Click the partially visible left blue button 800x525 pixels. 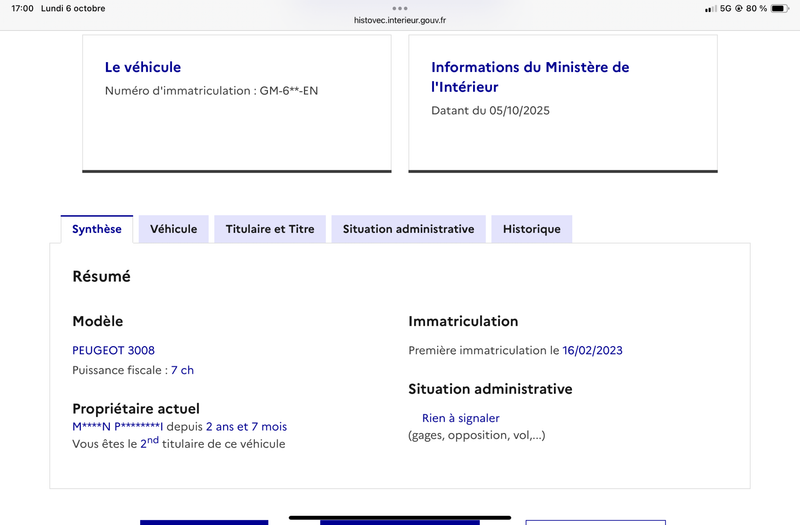pyautogui.click(x=204, y=522)
